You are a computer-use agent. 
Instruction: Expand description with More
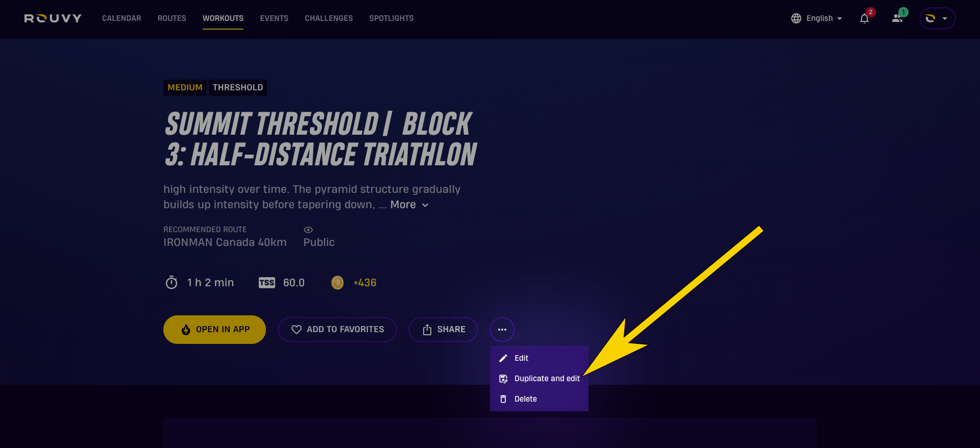(x=409, y=205)
